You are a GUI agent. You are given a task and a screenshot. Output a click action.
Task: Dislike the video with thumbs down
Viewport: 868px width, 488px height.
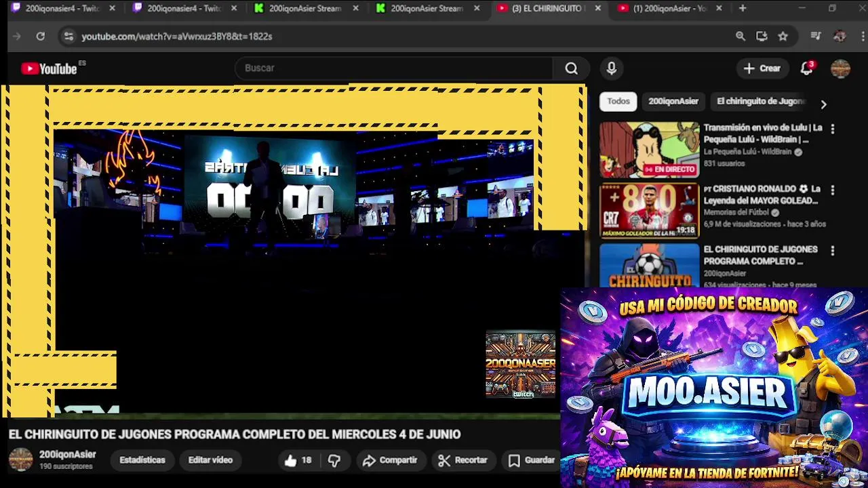334,460
